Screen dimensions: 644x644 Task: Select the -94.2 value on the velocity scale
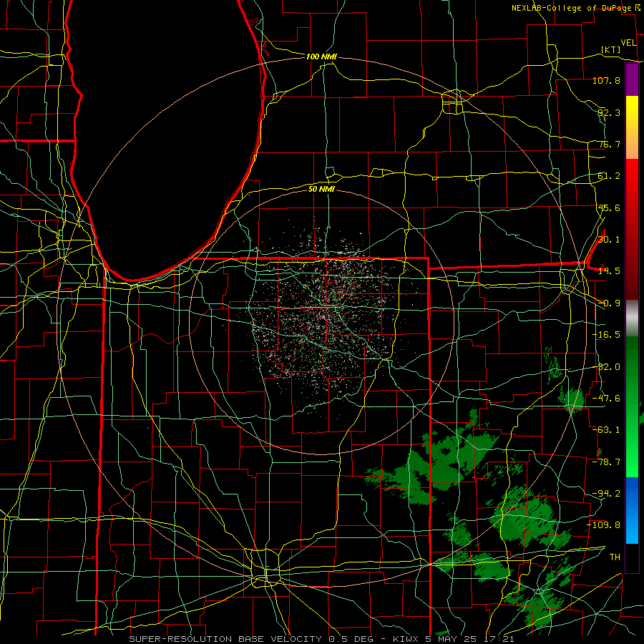(606, 494)
